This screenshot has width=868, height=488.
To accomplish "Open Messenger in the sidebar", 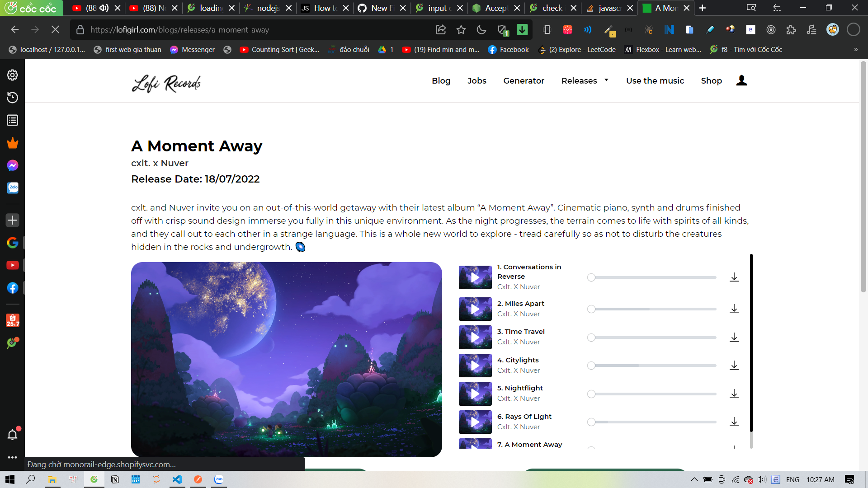I will pos(12,165).
